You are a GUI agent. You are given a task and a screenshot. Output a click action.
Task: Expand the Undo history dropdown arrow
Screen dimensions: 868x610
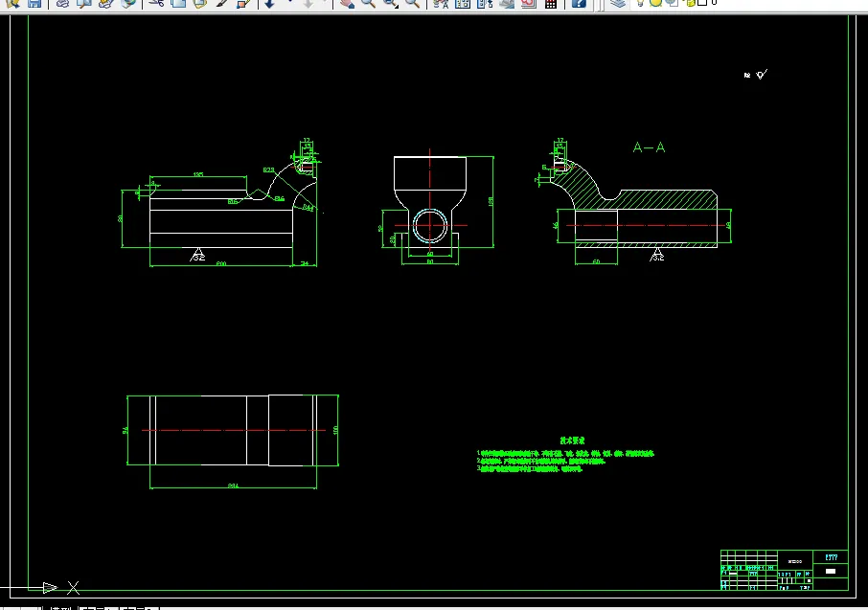coord(290,2)
